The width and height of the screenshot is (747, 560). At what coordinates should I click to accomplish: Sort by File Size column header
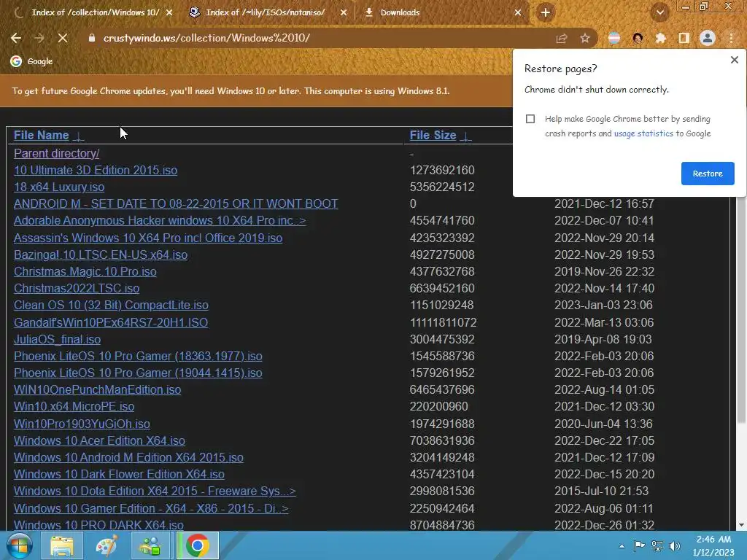[x=433, y=135]
